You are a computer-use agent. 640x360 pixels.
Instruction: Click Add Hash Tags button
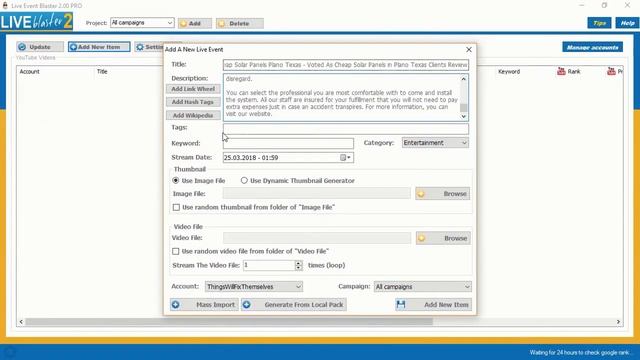pyautogui.click(x=193, y=102)
